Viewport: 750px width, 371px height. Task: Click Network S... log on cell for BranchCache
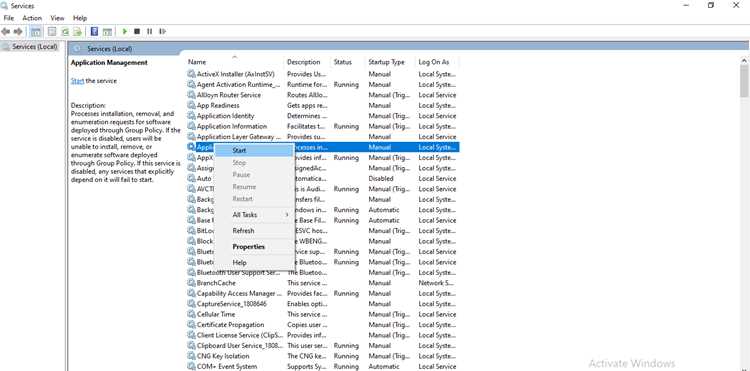click(437, 283)
